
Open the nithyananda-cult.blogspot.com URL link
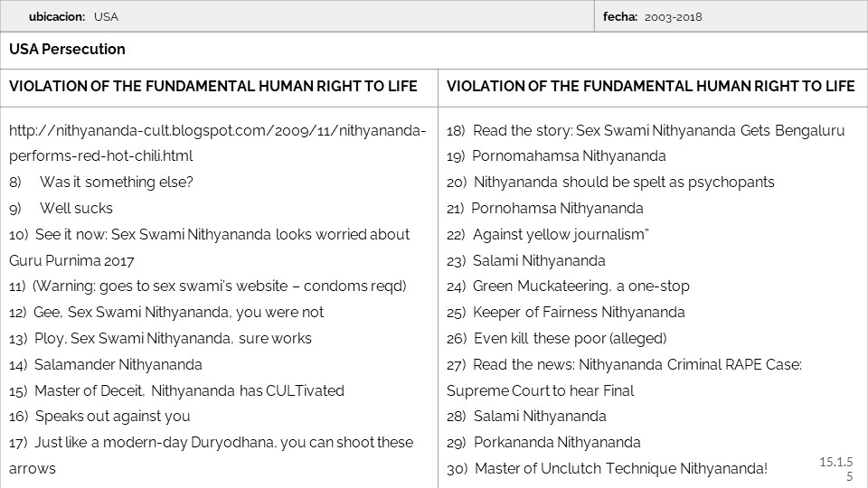217,130
